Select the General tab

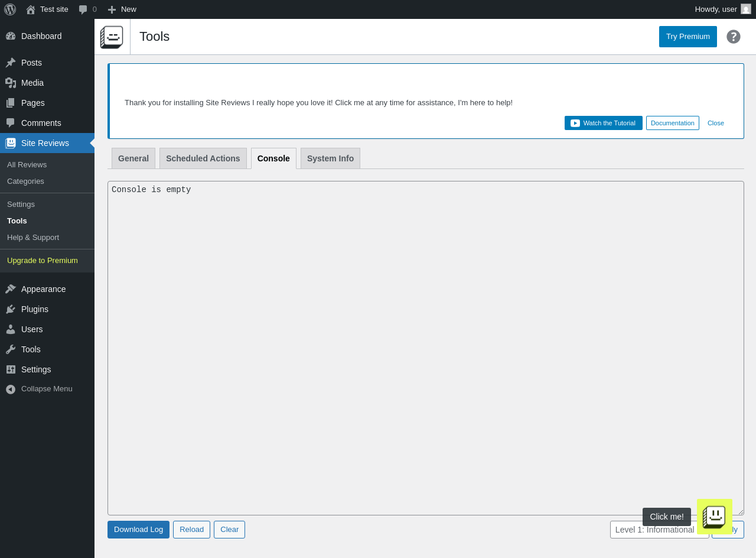click(133, 158)
